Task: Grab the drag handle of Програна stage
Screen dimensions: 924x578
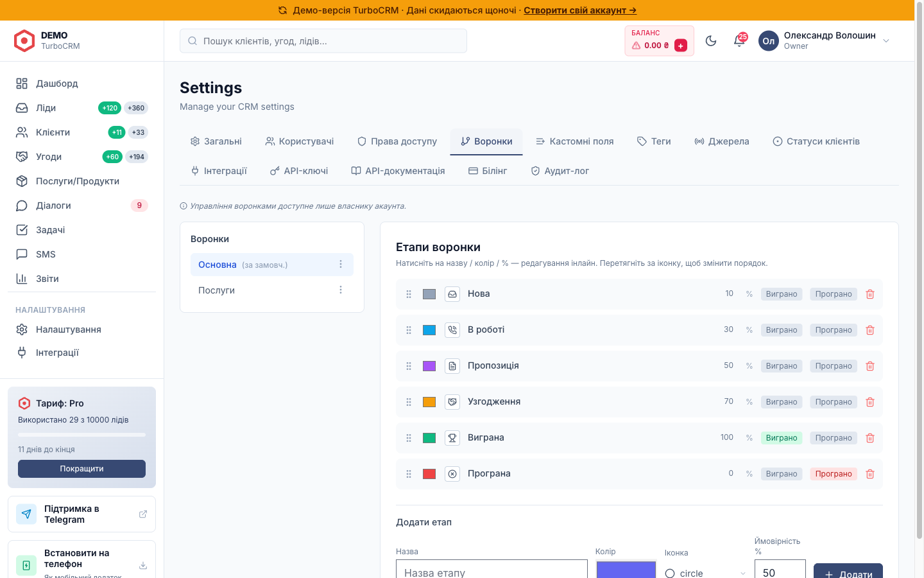Action: click(x=409, y=474)
